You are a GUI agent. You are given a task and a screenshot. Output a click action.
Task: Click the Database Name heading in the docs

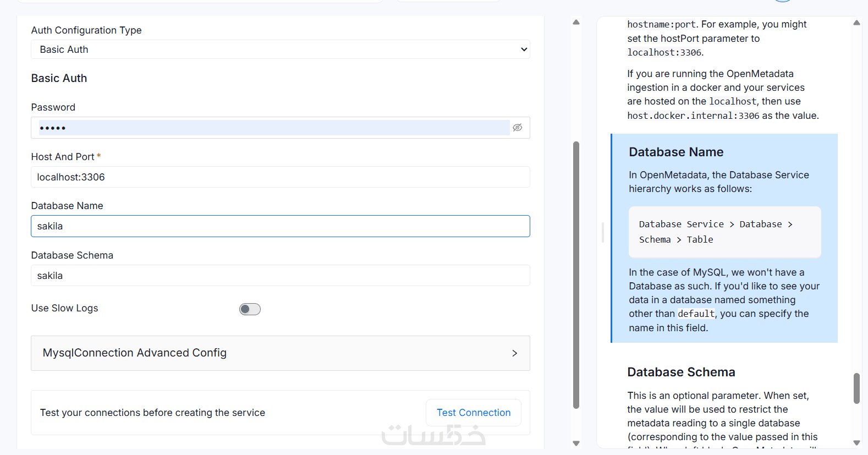point(676,152)
